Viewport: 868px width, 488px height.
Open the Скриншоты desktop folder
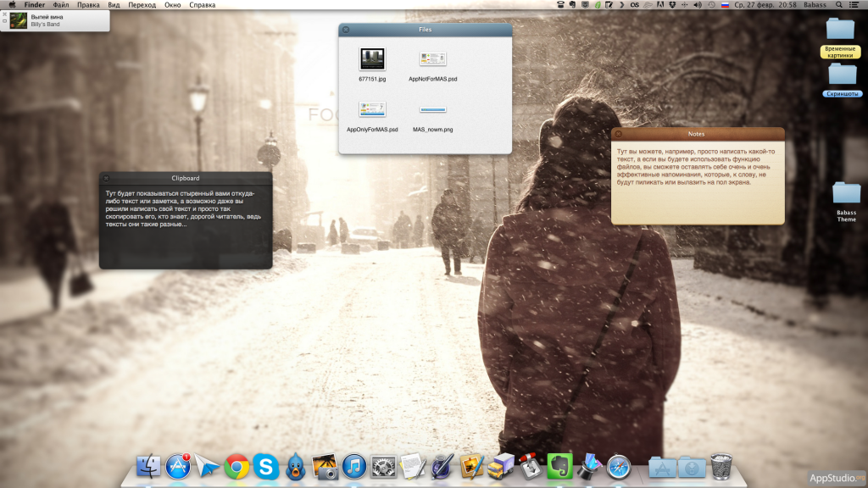pyautogui.click(x=842, y=75)
